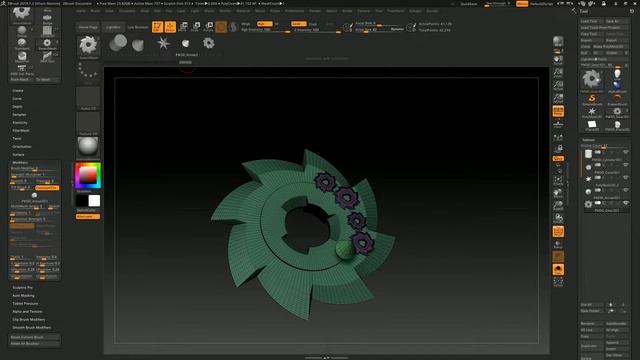
Task: Pick the star-shaped insert mesh in the brush row
Action: tap(163, 43)
